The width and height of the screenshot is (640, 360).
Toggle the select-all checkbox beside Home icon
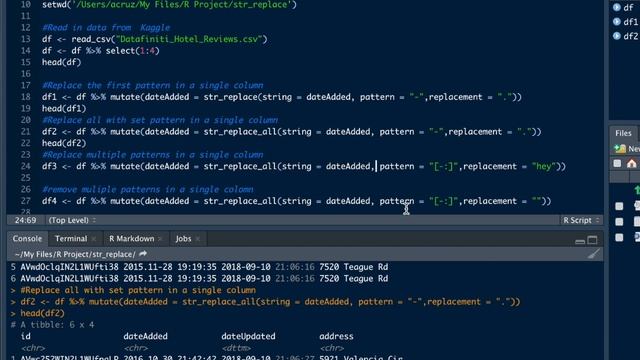(x=617, y=164)
